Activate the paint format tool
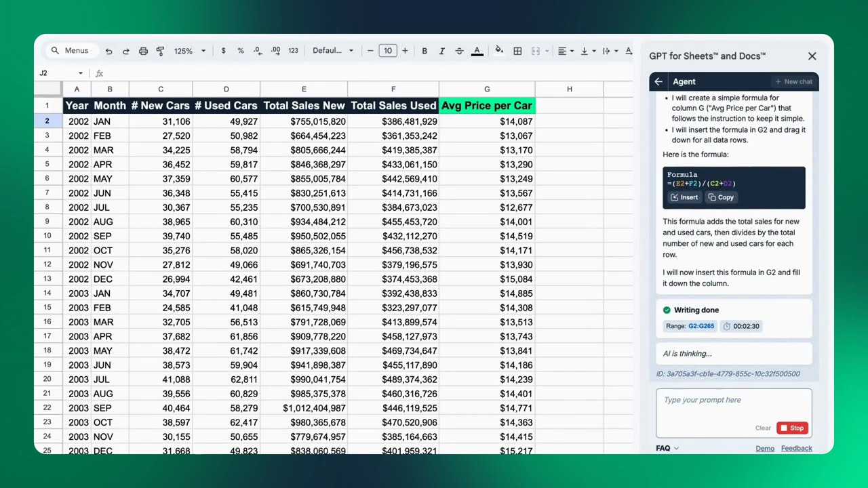Viewport: 868px width, 488px height. coord(161,51)
